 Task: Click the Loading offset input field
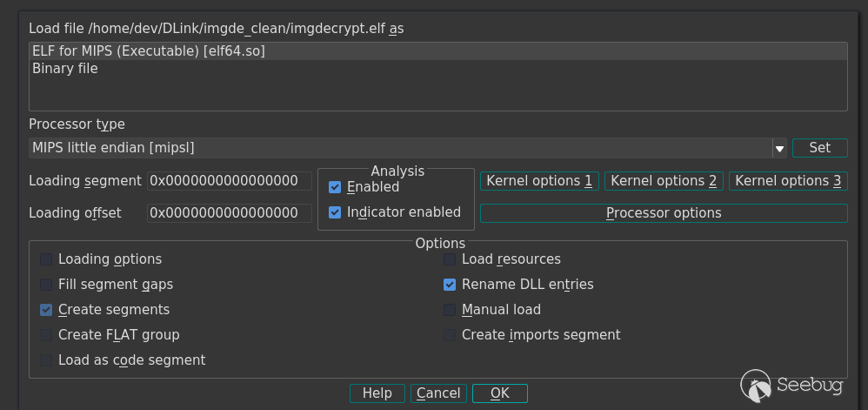point(230,212)
